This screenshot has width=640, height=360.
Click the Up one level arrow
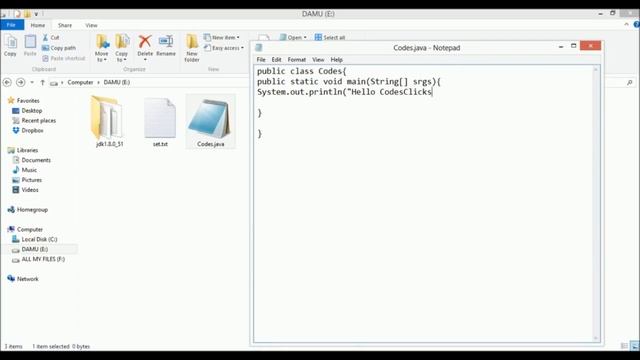42,82
